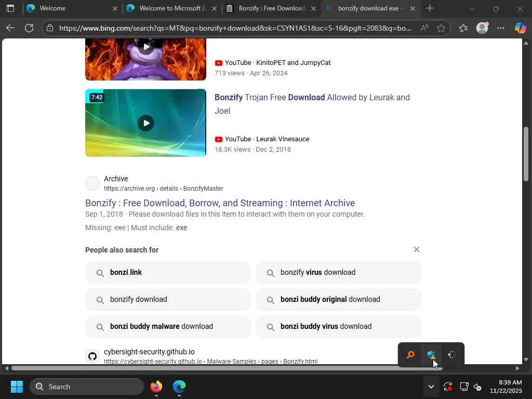Viewport: 532px width, 399px height.
Task: Open the Internet Archive Bonzify result link
Action: coord(220,203)
